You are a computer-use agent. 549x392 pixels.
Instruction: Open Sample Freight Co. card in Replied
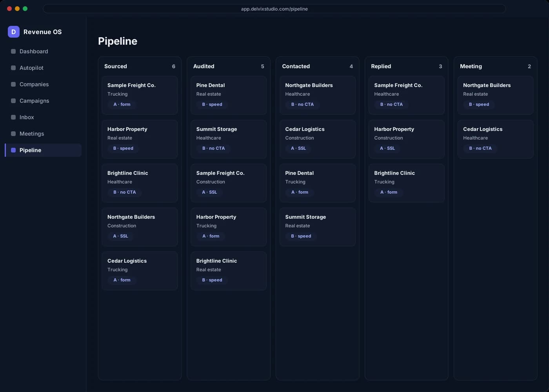(x=407, y=95)
